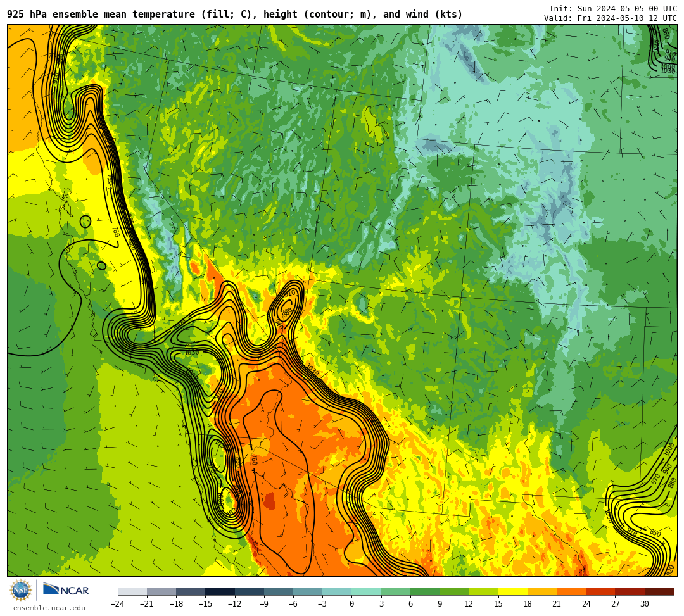The width and height of the screenshot is (684, 616).
Task: Pick the 27 to 30 dark red swatch
Action: point(630,591)
